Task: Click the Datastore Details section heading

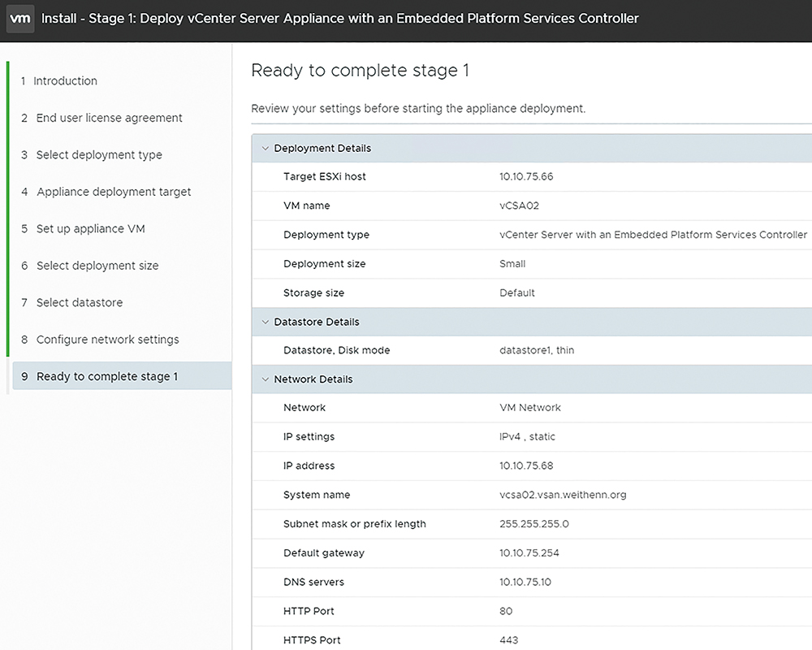Action: click(x=317, y=322)
